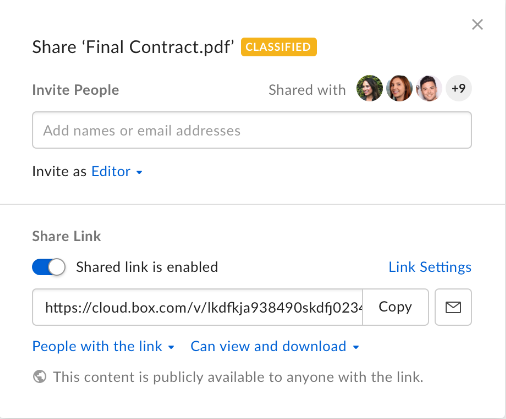Screen dimensions: 506x419
Task: Click the CLASSIFIED label badge
Action: coord(279,47)
